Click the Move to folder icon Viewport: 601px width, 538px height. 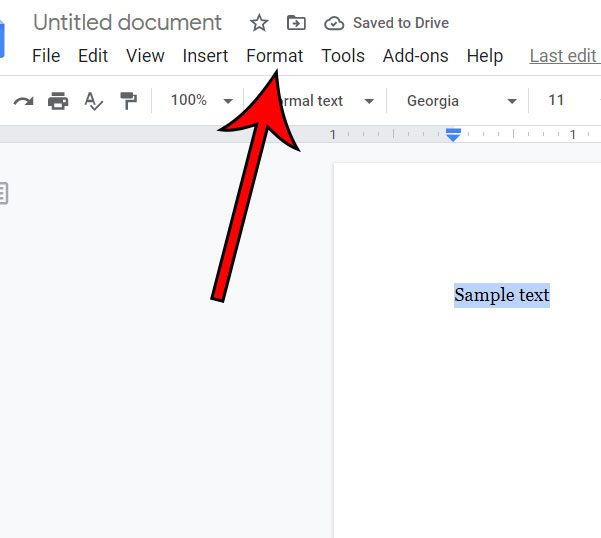[296, 23]
